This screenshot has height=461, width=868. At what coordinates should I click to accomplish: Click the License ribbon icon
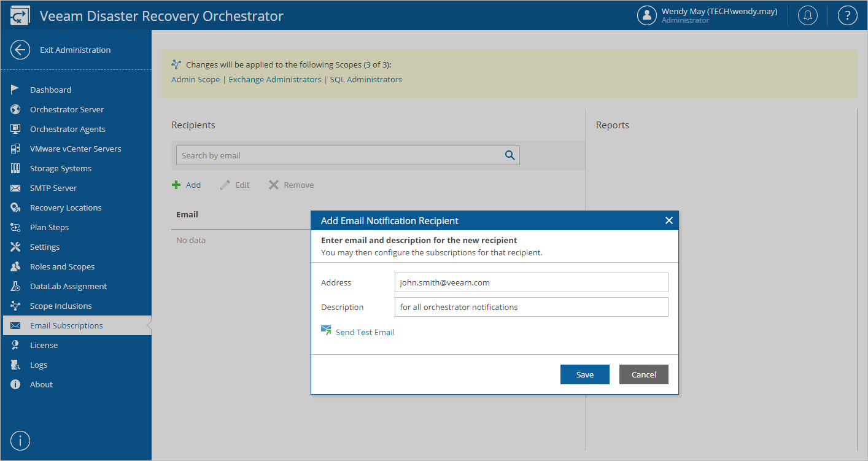[16, 345]
